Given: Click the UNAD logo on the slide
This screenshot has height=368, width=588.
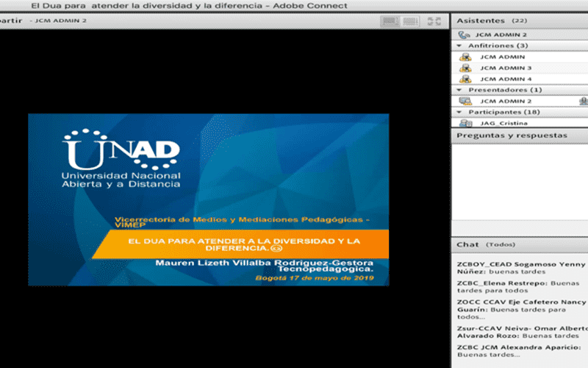Looking at the screenshot, I should pos(121,158).
